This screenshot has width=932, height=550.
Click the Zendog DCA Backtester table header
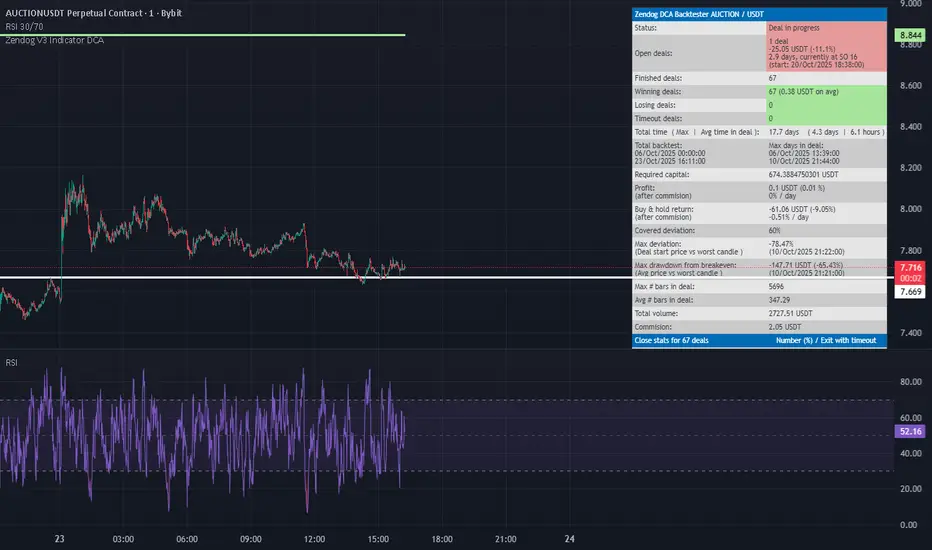(x=695, y=15)
